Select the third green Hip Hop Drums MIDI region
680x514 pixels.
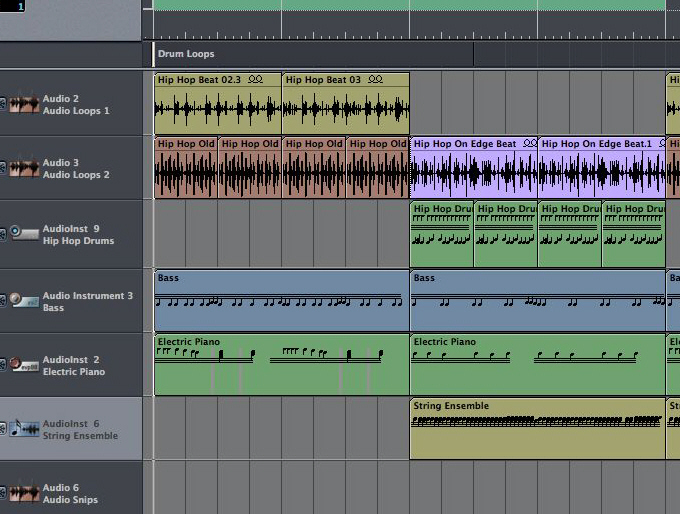point(569,234)
